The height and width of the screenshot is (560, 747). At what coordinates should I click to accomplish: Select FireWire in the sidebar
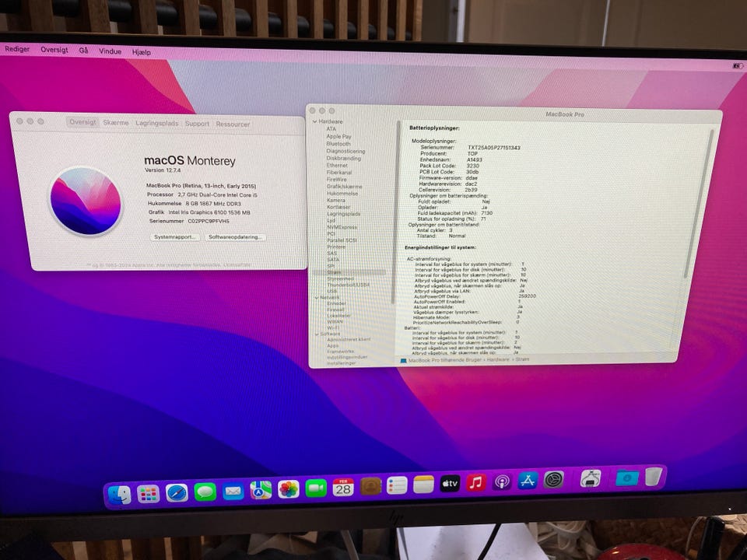tap(336, 180)
